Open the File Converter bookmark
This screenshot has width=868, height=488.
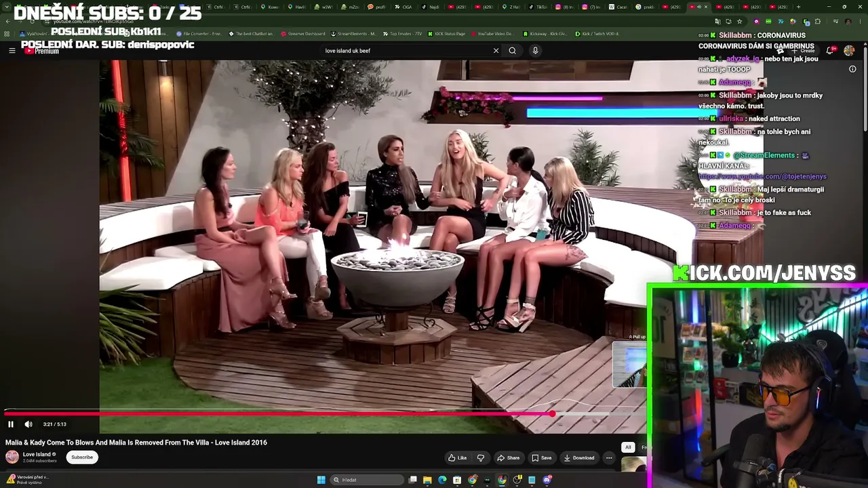(x=199, y=34)
